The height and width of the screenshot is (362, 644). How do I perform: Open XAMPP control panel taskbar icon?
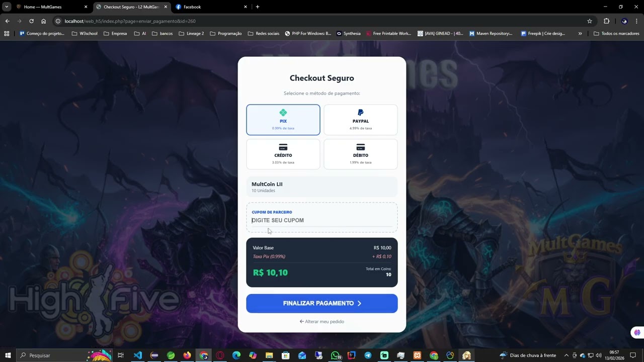click(x=417, y=355)
